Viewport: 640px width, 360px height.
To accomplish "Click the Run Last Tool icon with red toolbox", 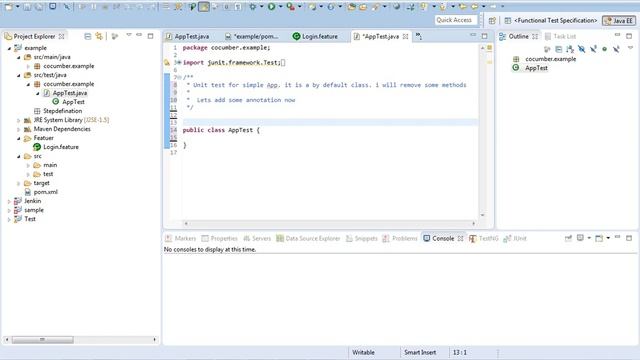I will pyautogui.click(x=291, y=7).
